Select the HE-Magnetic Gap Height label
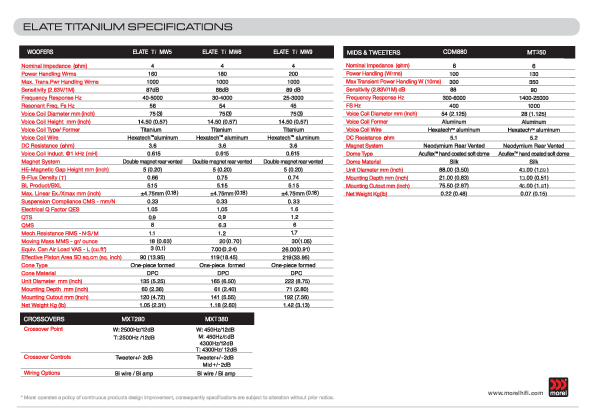595x420 pixels. point(65,170)
